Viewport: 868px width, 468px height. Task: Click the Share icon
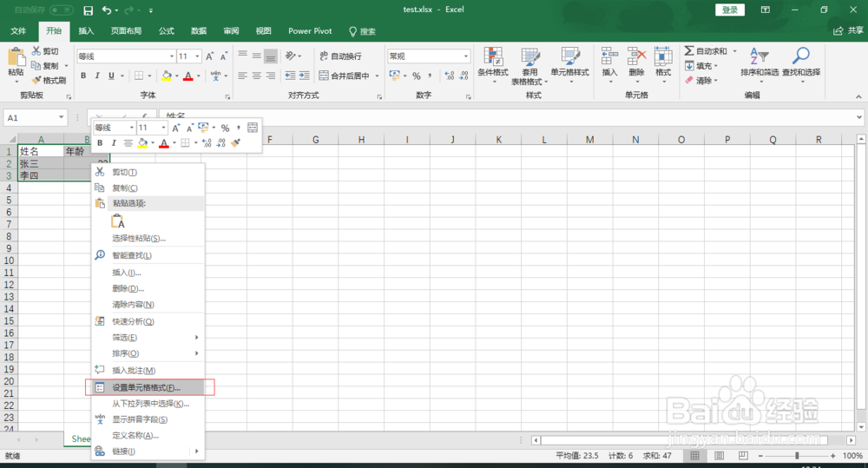[x=848, y=30]
